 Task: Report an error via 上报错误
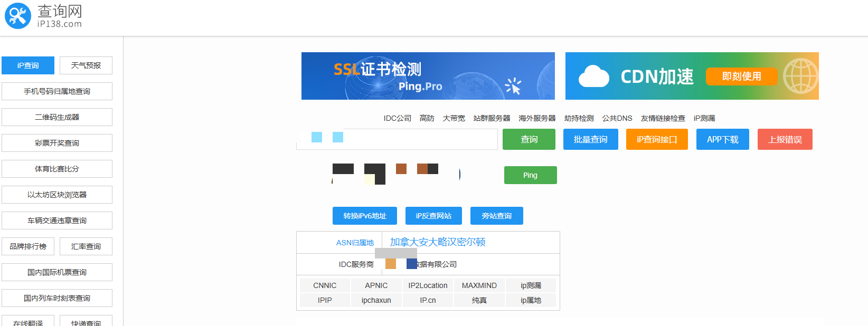tap(785, 139)
